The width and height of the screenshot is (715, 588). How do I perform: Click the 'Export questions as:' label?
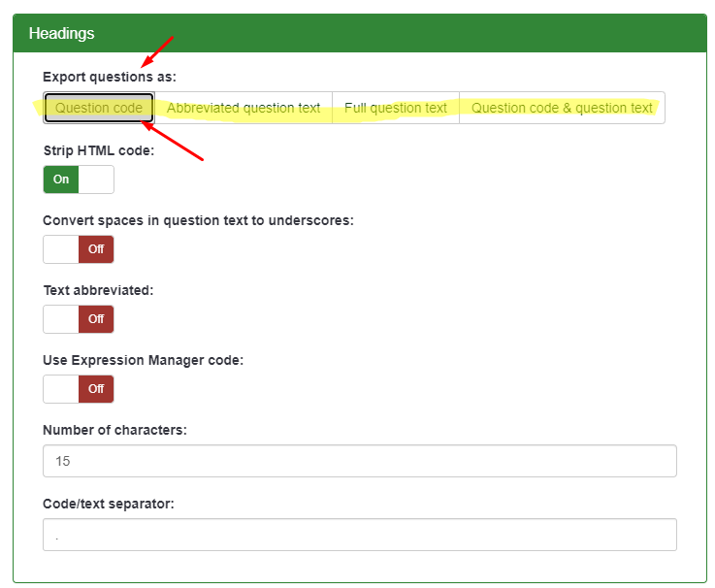coord(109,77)
